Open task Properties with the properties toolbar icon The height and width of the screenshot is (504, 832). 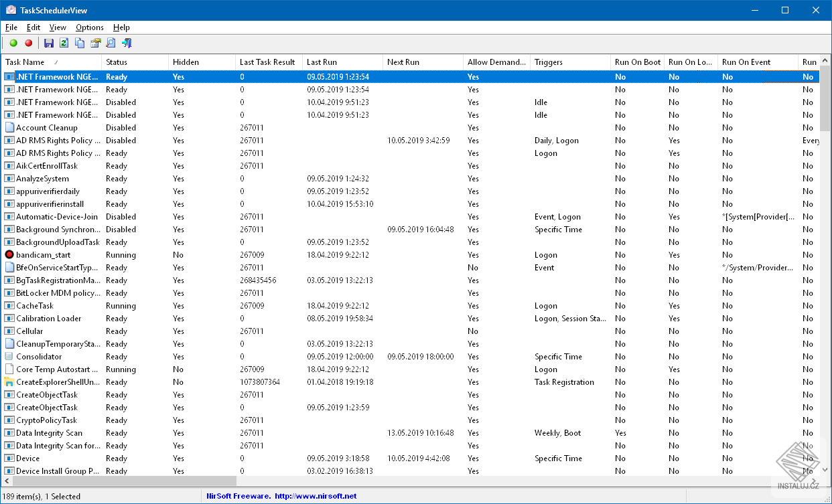pyautogui.click(x=94, y=42)
